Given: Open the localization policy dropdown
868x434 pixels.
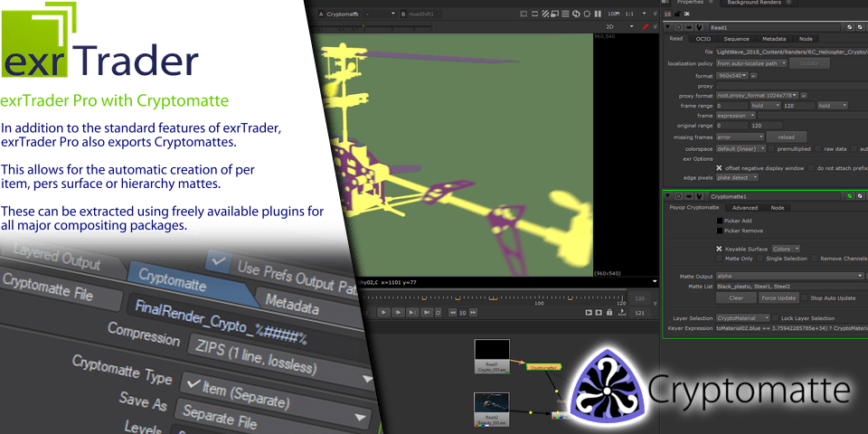Looking at the screenshot, I should point(751,63).
